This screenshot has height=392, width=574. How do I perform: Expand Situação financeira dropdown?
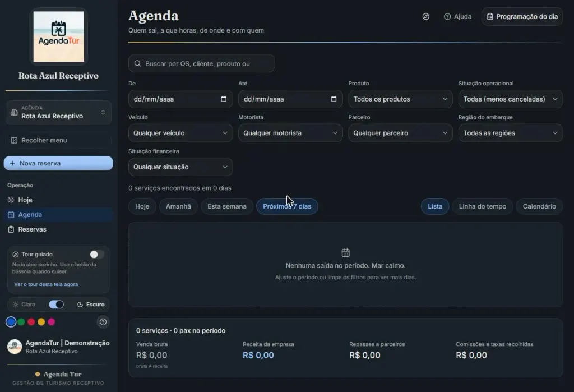180,167
